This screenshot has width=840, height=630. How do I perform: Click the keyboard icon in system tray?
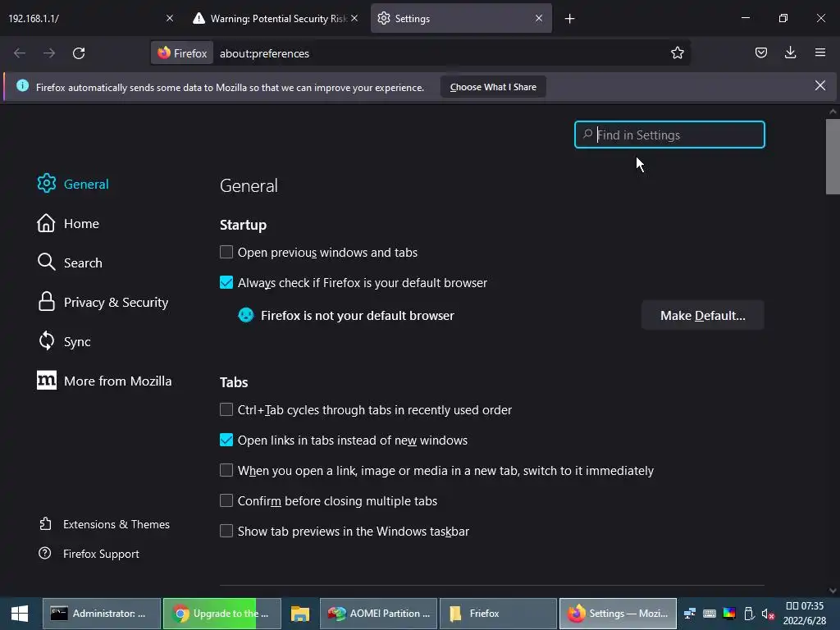coord(710,614)
